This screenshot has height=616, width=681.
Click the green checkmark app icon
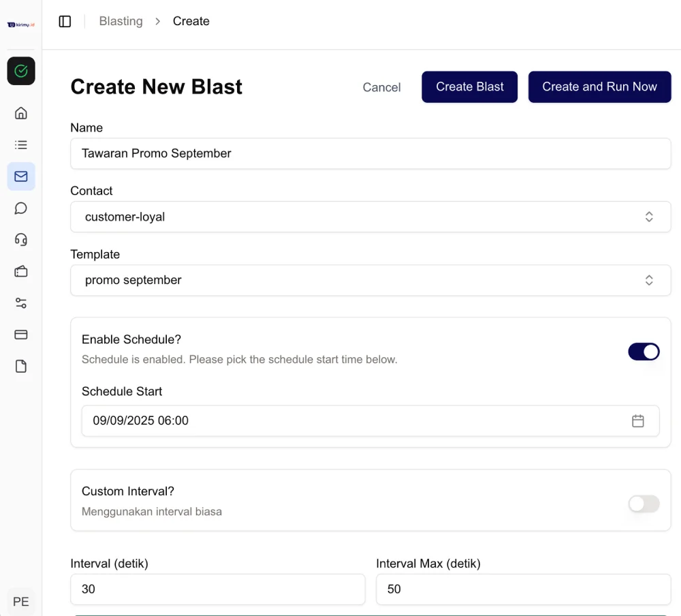(x=21, y=71)
